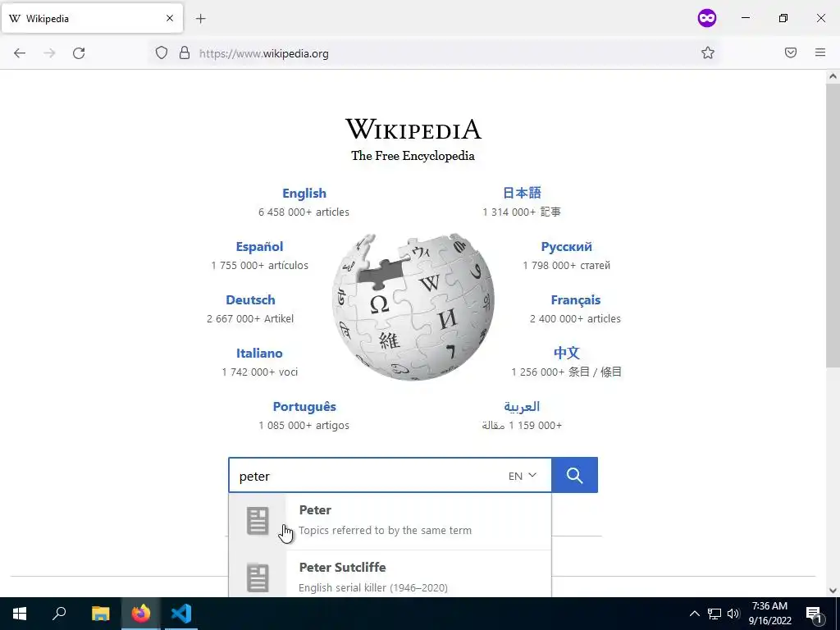
Task: Choose the Peter suggestion
Action: pos(390,521)
